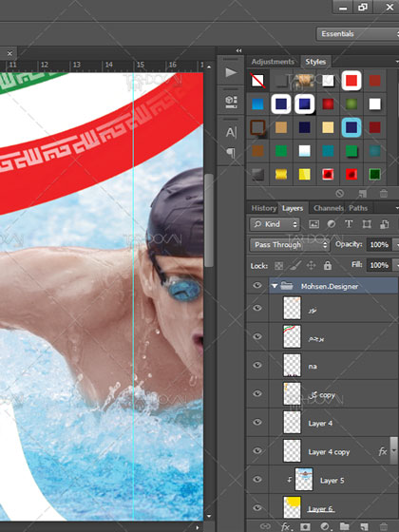The height and width of the screenshot is (532, 399).
Task: Apply the gold metallic style swatch
Action: click(x=281, y=174)
